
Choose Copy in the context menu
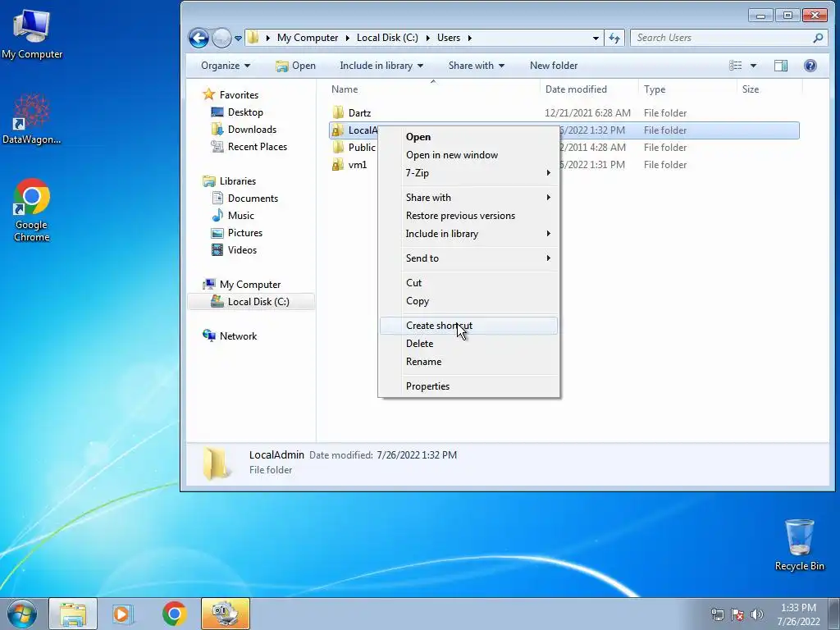(468, 300)
